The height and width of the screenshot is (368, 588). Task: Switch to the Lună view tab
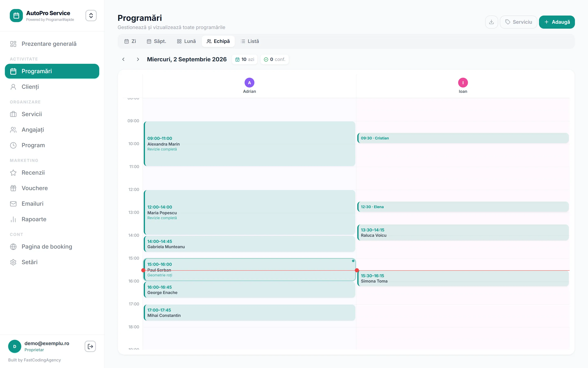pyautogui.click(x=186, y=41)
